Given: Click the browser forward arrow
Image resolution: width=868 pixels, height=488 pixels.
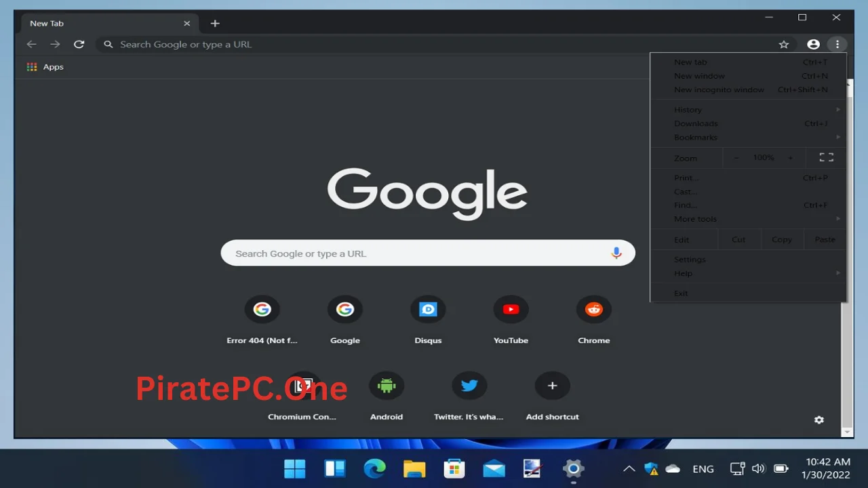Looking at the screenshot, I should [55, 44].
